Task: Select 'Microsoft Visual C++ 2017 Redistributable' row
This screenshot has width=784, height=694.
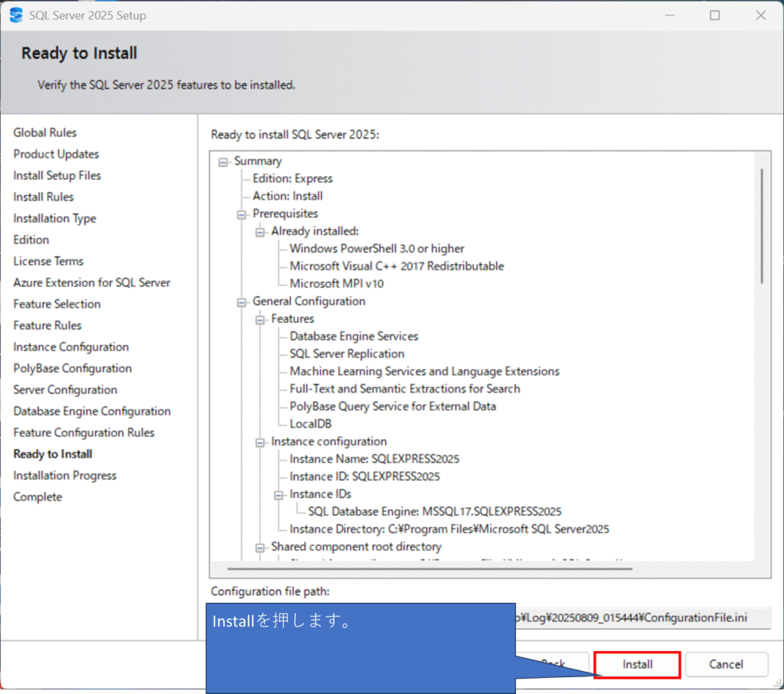Action: (x=397, y=266)
